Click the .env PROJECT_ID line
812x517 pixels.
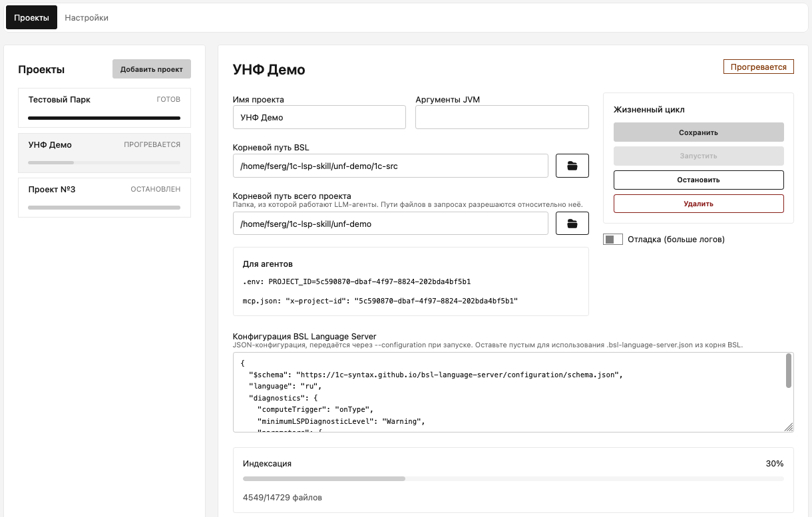(x=357, y=281)
